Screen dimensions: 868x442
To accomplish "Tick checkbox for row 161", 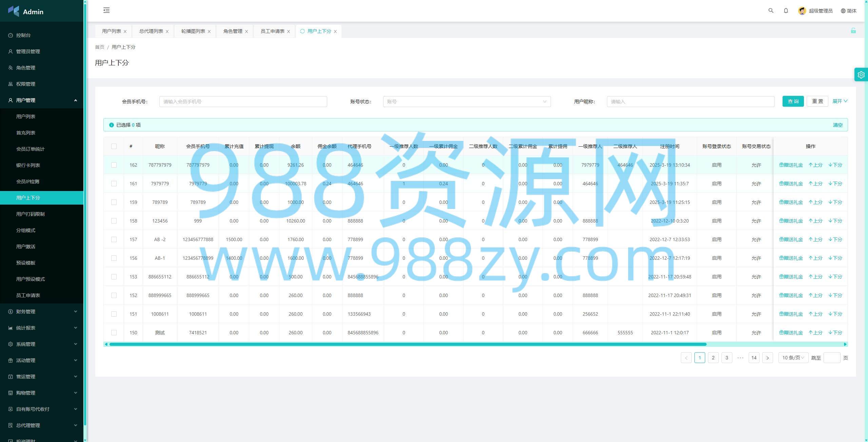I will 114,184.
